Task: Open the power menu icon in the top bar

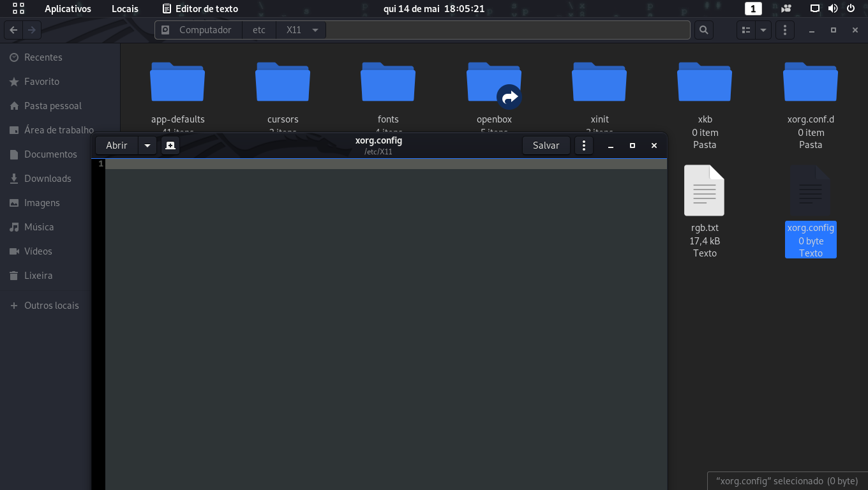Action: (850, 8)
